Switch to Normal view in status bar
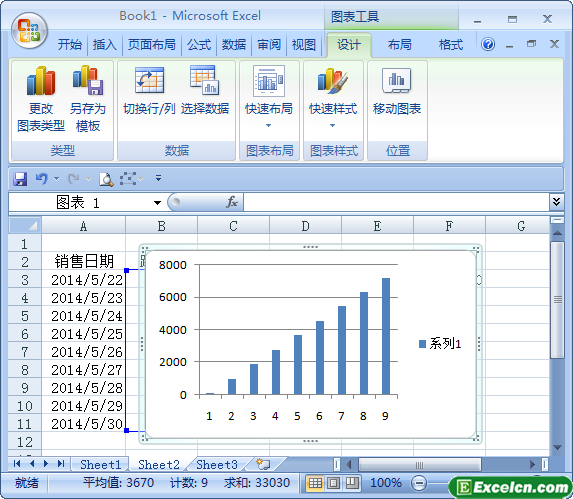Screen dimensions: 573x499 [315, 483]
